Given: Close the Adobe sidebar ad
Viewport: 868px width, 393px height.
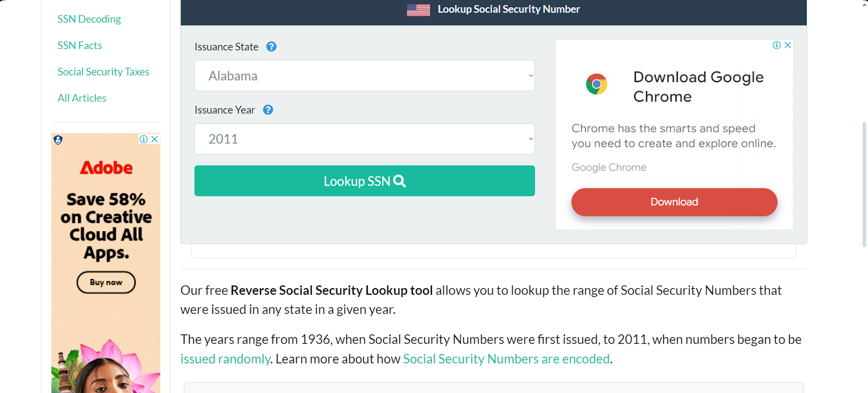Looking at the screenshot, I should tap(155, 139).
